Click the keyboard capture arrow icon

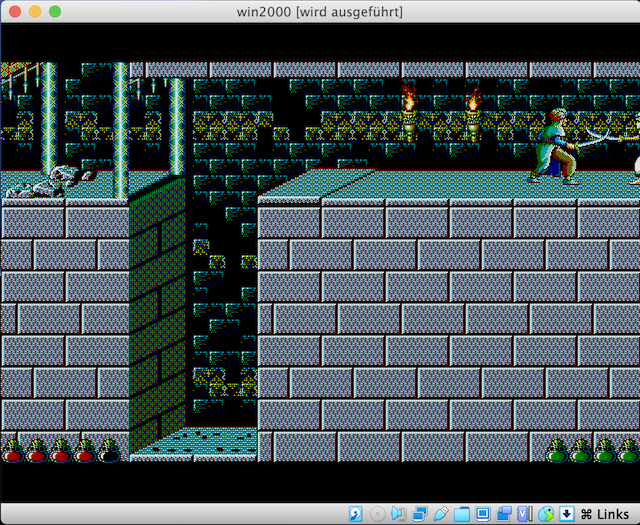click(567, 514)
